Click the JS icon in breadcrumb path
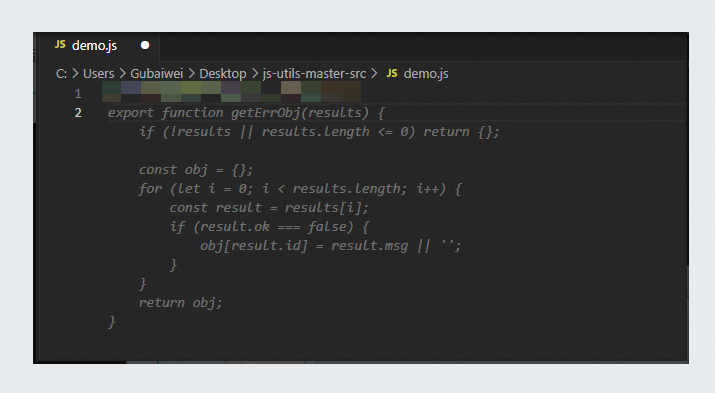Viewport: 715px width, 393px height. 392,73
